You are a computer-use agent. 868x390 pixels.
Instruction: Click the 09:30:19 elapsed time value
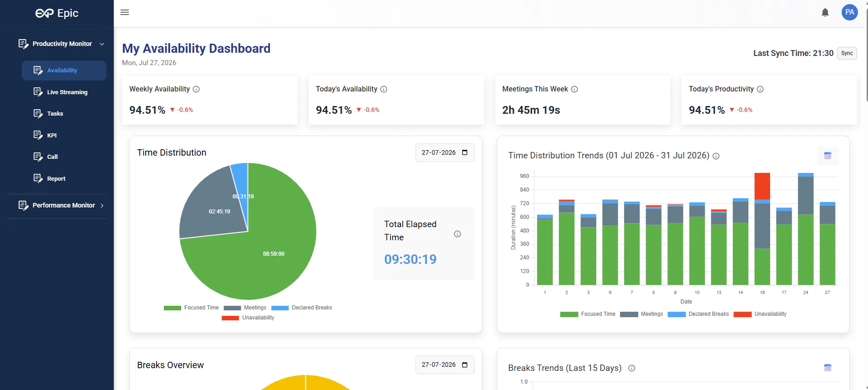[x=410, y=259]
